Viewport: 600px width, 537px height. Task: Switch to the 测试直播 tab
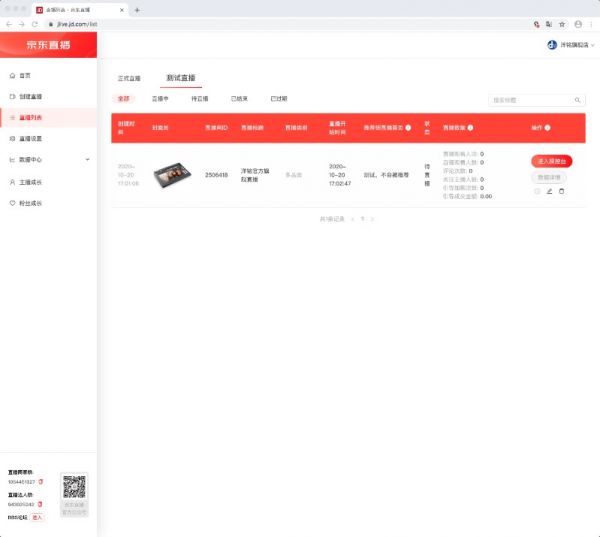(181, 78)
